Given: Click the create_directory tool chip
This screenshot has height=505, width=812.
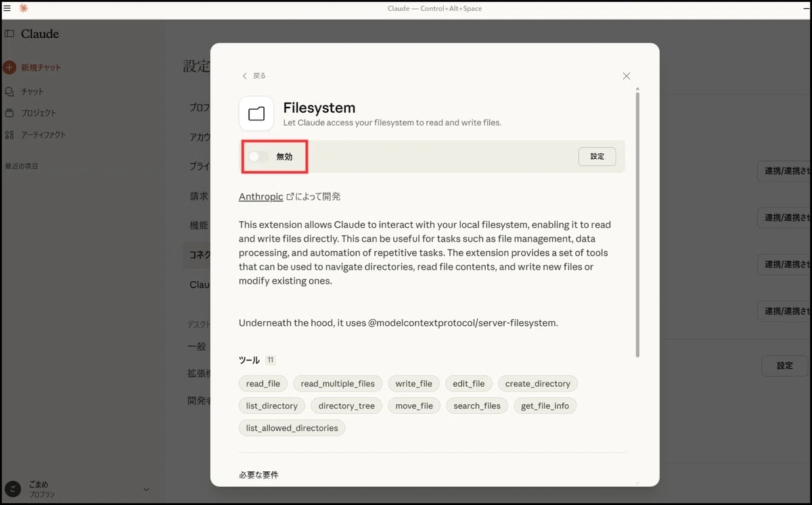Looking at the screenshot, I should click(x=538, y=383).
